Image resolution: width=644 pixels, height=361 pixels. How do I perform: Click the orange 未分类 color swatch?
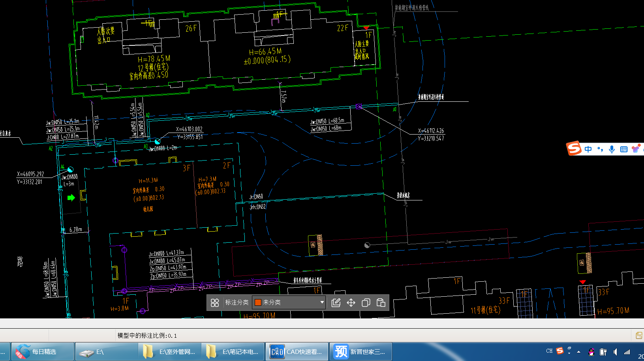coord(258,302)
